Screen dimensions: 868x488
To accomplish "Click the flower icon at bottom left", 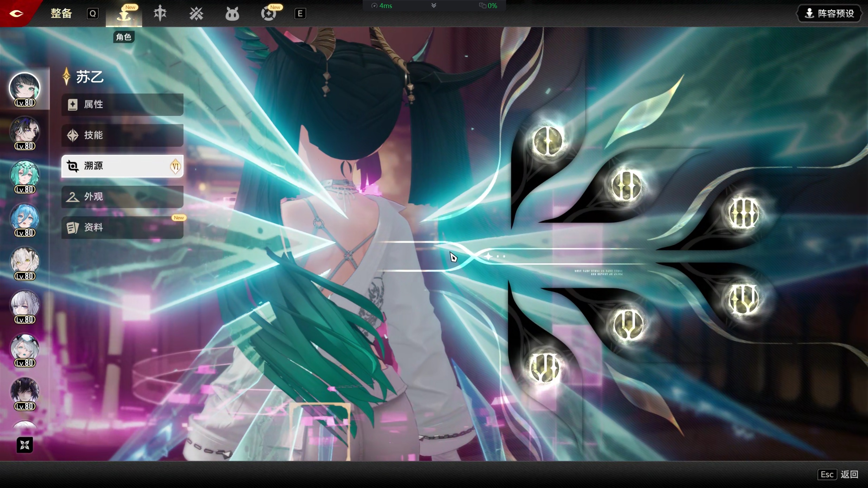I will (25, 445).
